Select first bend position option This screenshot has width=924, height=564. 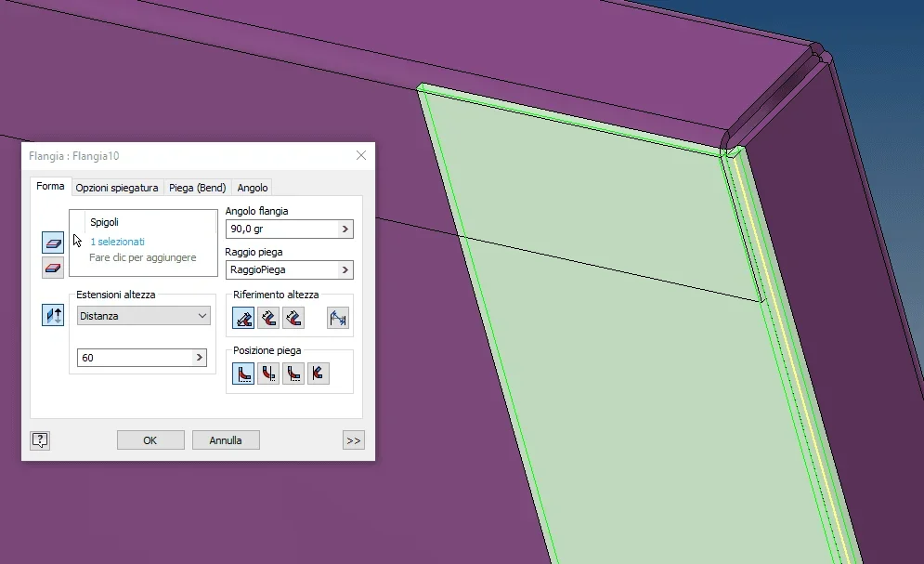pyautogui.click(x=243, y=374)
